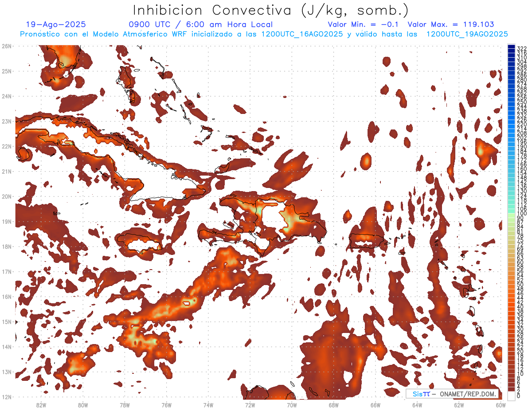The width and height of the screenshot is (532, 411).
Task: Click the 74W longitude label
Action: point(208,405)
